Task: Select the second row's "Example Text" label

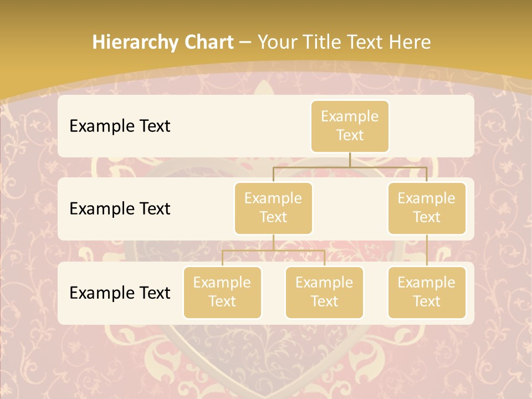Action: click(120, 209)
